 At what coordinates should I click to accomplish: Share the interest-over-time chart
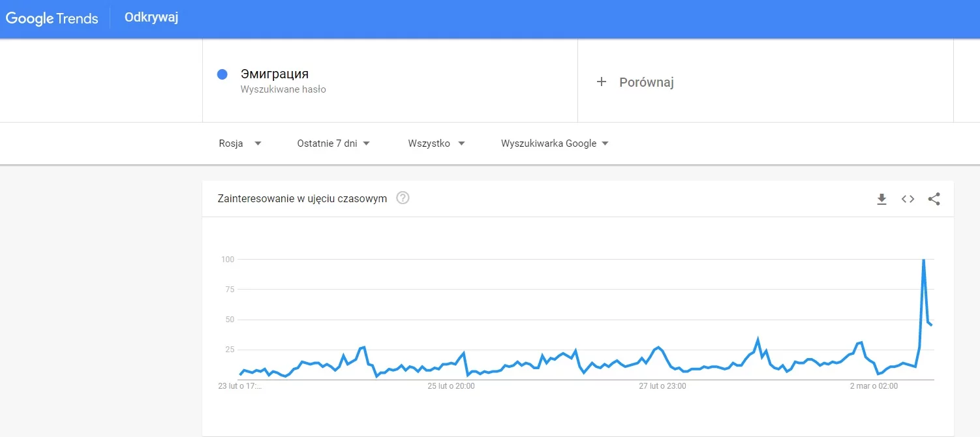click(x=934, y=199)
